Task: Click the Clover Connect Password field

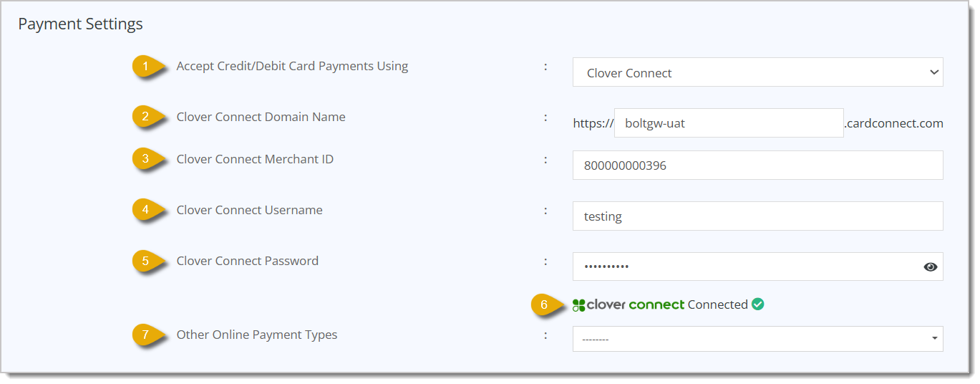Action: (757, 267)
